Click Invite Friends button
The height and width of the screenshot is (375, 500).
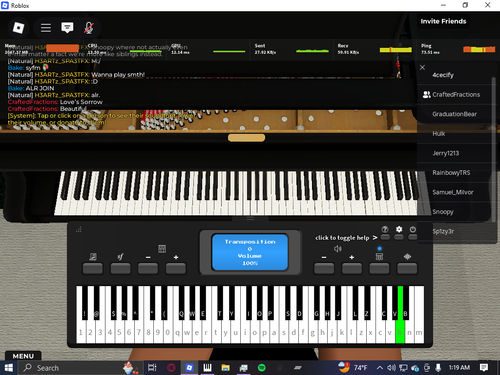pos(443,21)
